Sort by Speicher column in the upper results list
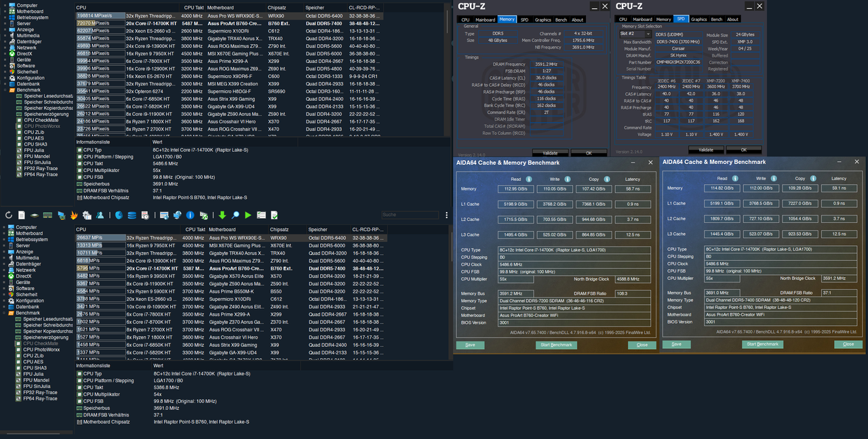 click(324, 7)
